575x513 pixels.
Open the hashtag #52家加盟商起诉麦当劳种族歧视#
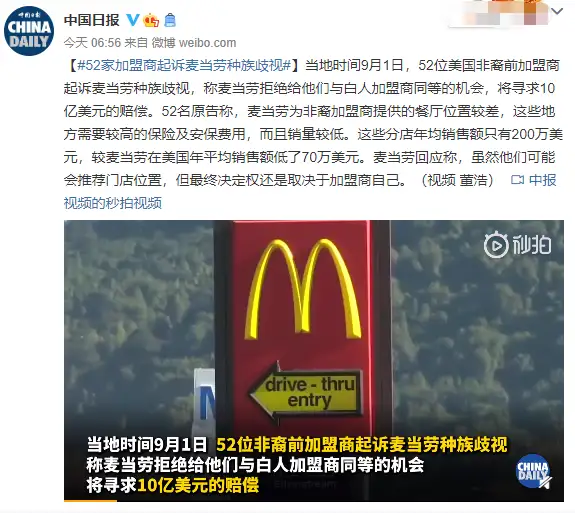[x=184, y=65]
